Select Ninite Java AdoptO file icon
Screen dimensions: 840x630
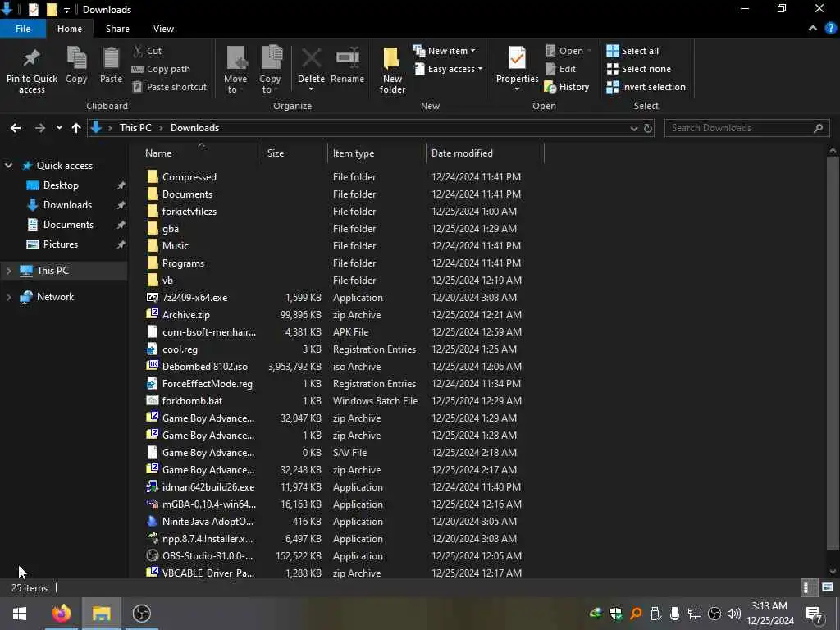[x=152, y=521]
